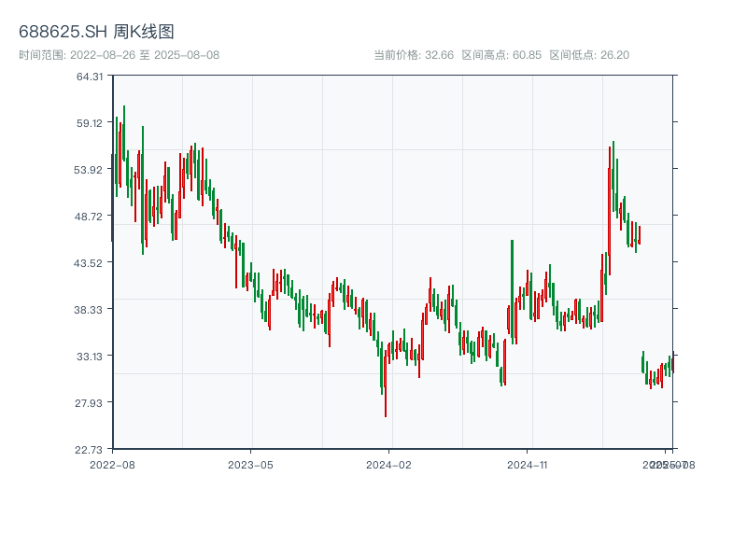
Task: Select the 53.92 y-axis tick label
Action: [90, 170]
